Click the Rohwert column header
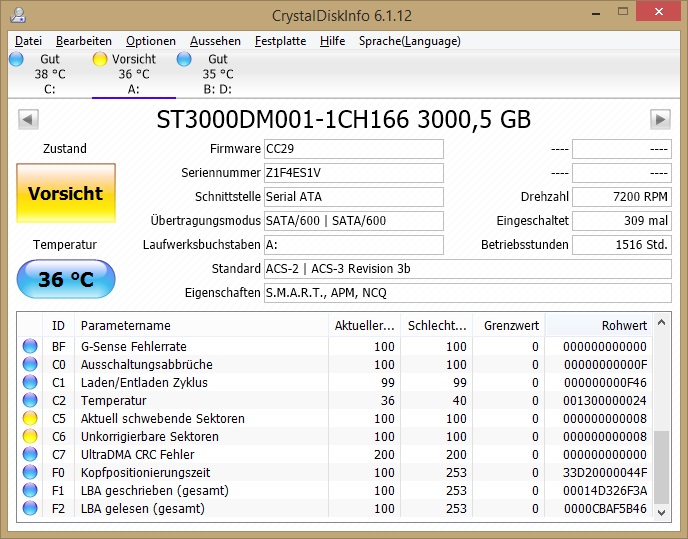Viewport: 688px width, 539px height. (x=598, y=326)
